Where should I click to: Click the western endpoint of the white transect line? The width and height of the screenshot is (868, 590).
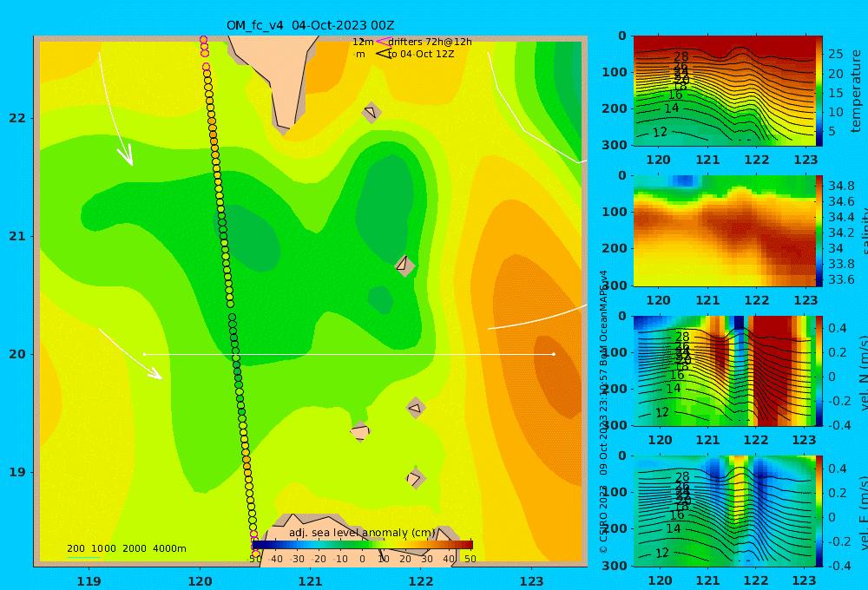click(x=144, y=354)
